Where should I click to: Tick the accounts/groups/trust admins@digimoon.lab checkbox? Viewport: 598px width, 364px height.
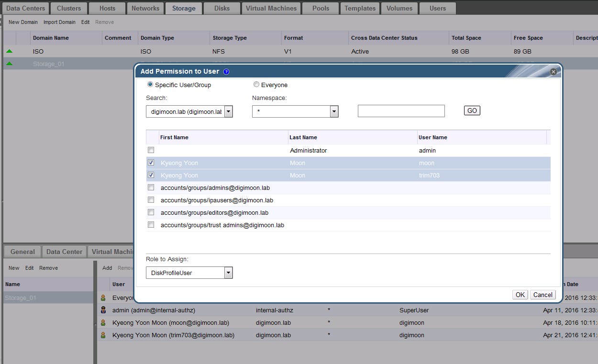[151, 225]
